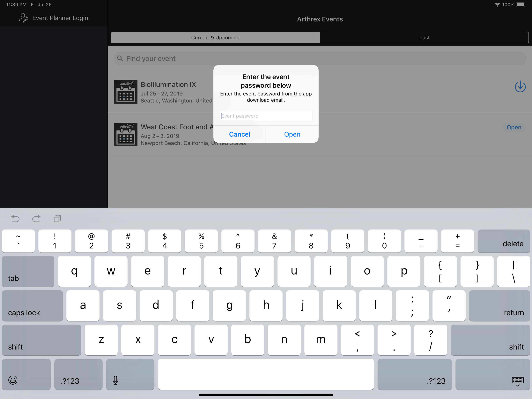Tap the microphone dictation key
The width and height of the screenshot is (532, 399).
(115, 380)
